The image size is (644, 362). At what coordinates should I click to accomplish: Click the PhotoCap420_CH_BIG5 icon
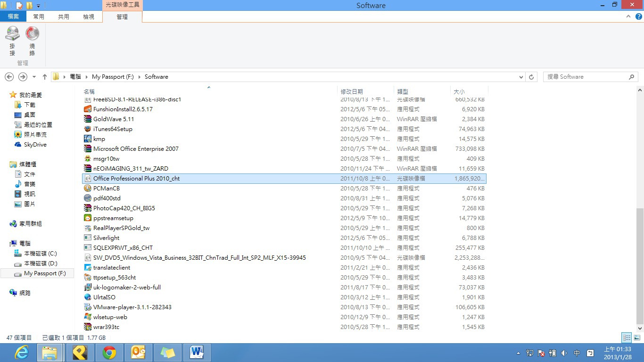tap(88, 208)
